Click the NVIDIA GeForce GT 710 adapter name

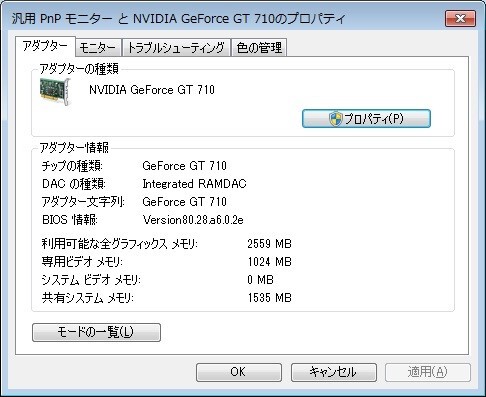(x=152, y=90)
